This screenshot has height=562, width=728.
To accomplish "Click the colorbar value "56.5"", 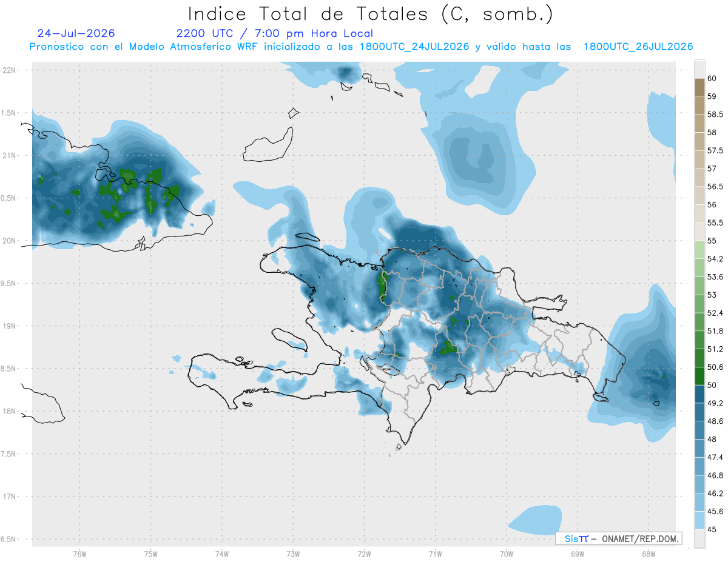I will [x=715, y=187].
